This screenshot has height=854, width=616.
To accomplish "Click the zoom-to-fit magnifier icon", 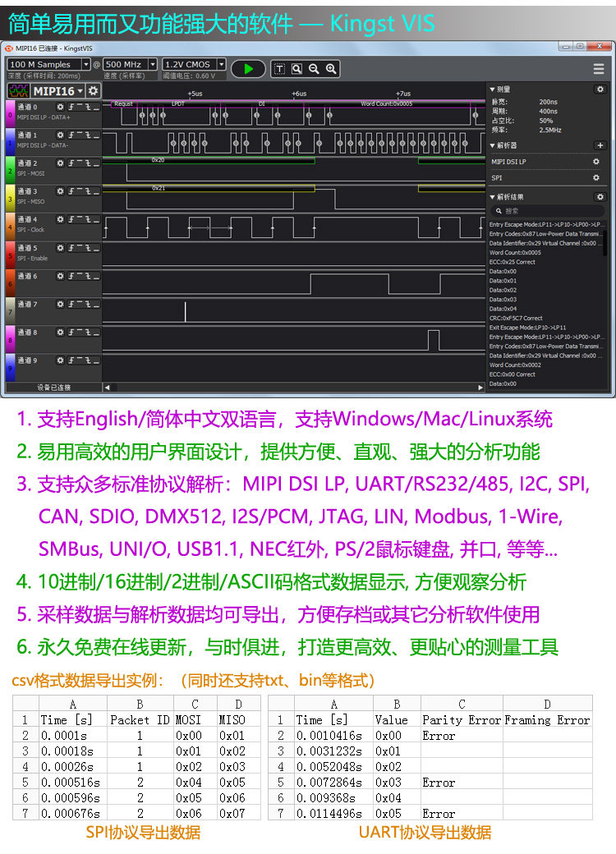I will (x=297, y=69).
